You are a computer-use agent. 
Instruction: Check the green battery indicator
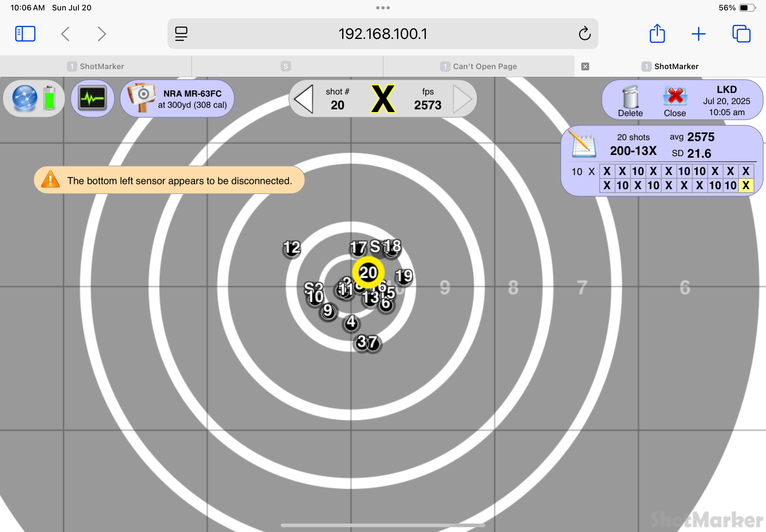pos(49,98)
